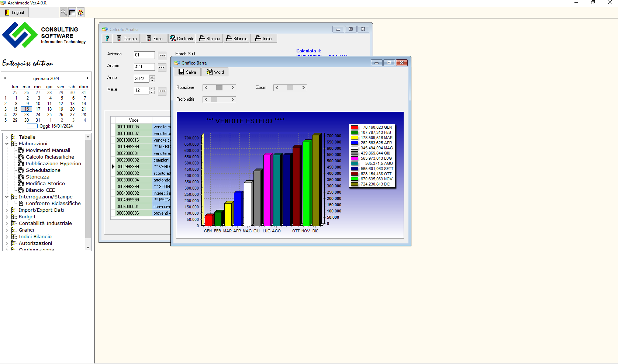618x364 pixels.
Task: Click magenta LUG legend color swatch
Action: coord(355,158)
